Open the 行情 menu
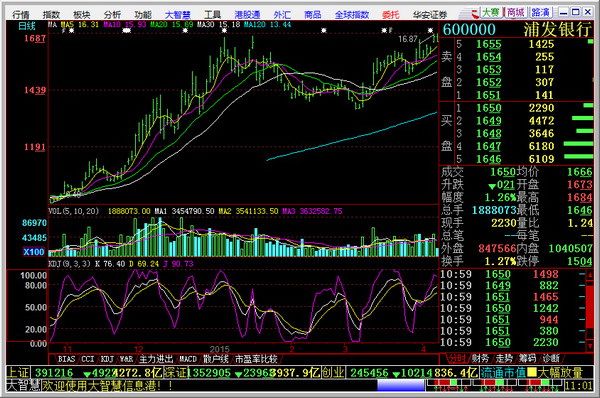The width and height of the screenshot is (600, 398). pos(21,15)
